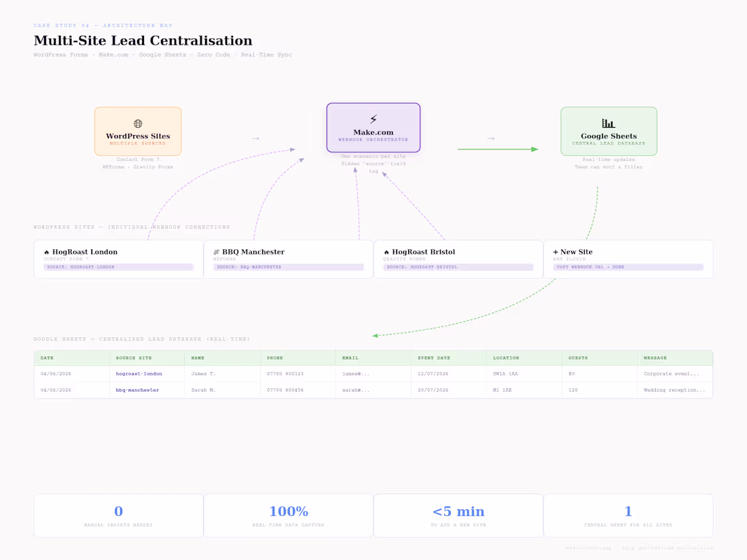The width and height of the screenshot is (747, 560).
Task: Click the bbq-manchester source site link
Action: pyautogui.click(x=137, y=390)
